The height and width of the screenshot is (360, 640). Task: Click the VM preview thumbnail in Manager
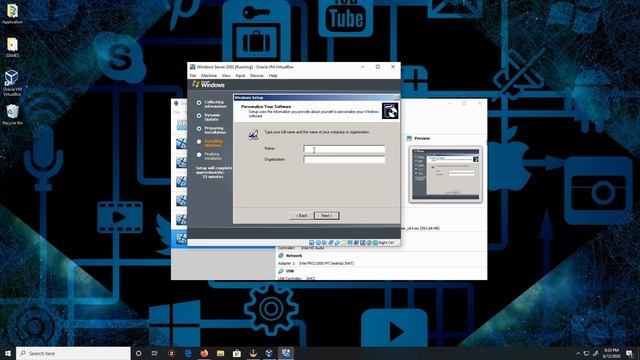[x=445, y=174]
